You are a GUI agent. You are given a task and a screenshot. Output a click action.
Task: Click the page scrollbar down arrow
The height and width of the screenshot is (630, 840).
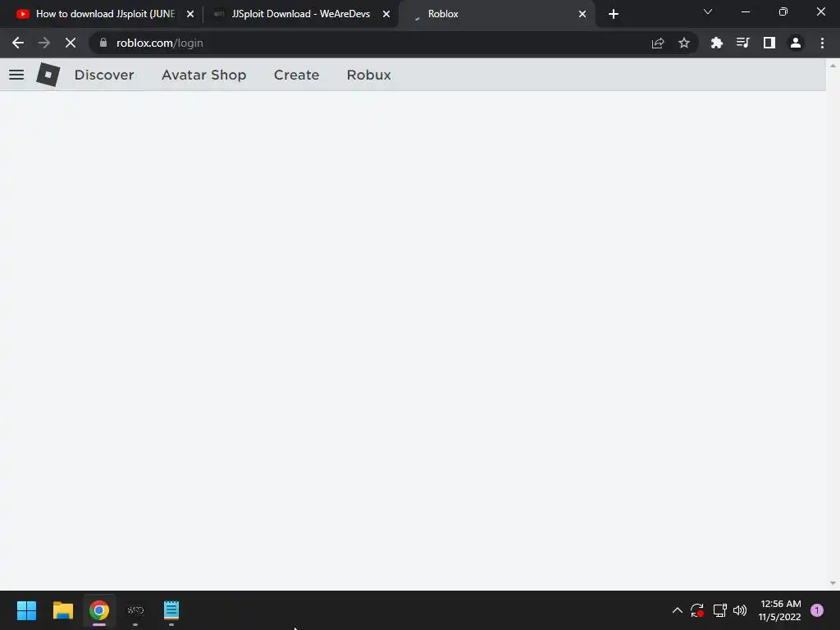(833, 583)
